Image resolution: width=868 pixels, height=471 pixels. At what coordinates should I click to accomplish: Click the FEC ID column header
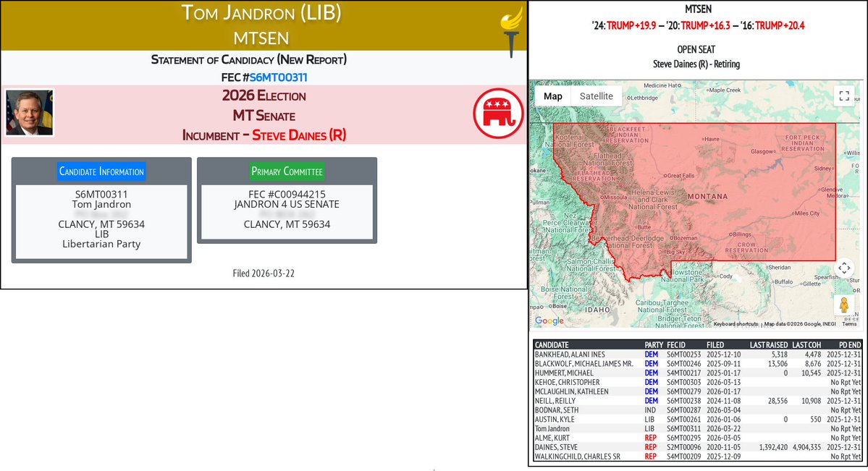(x=676, y=345)
